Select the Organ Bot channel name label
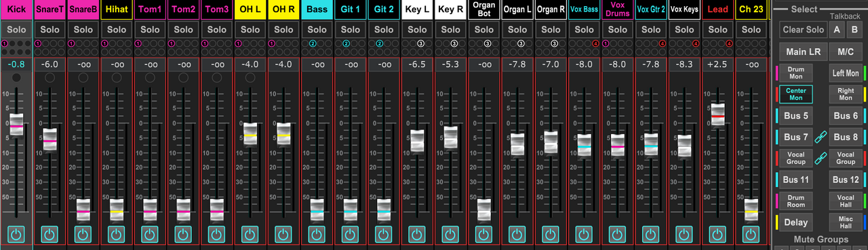Screen dimensions: 868x250 point(484,9)
